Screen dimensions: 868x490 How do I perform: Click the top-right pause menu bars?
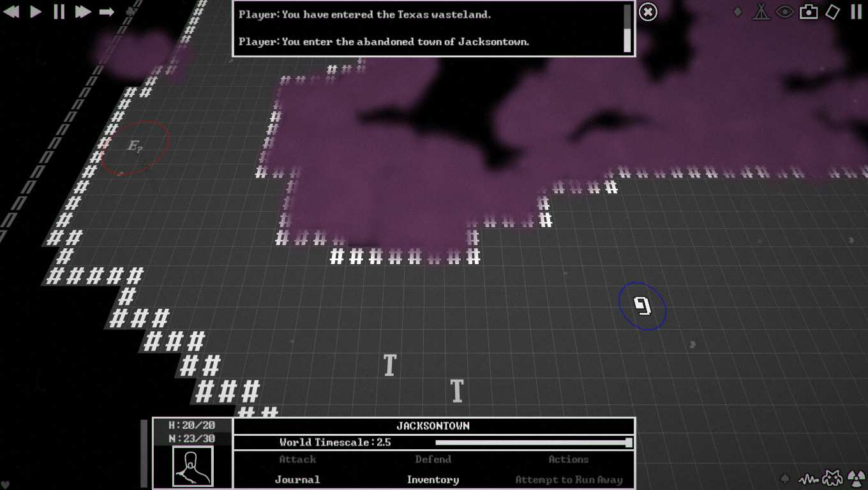856,11
